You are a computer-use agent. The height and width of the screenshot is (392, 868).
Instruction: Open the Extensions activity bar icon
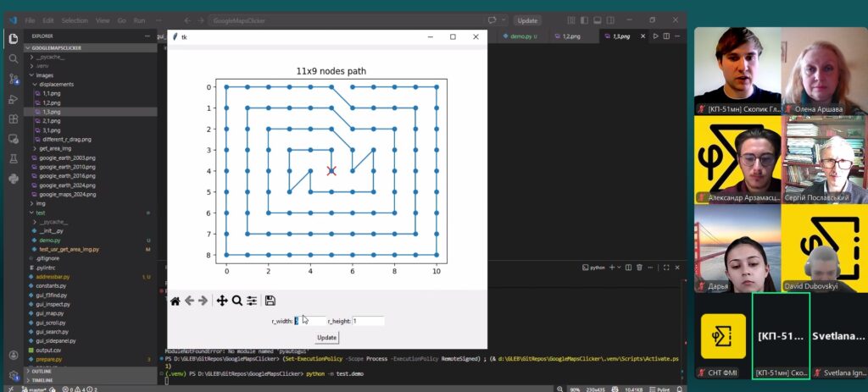(x=14, y=119)
